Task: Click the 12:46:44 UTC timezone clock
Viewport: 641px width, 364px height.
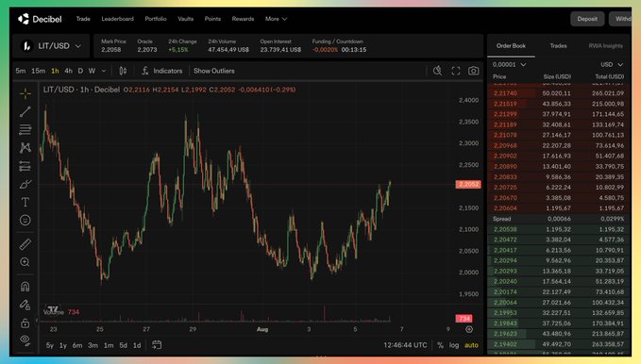Action: pyautogui.click(x=405, y=345)
